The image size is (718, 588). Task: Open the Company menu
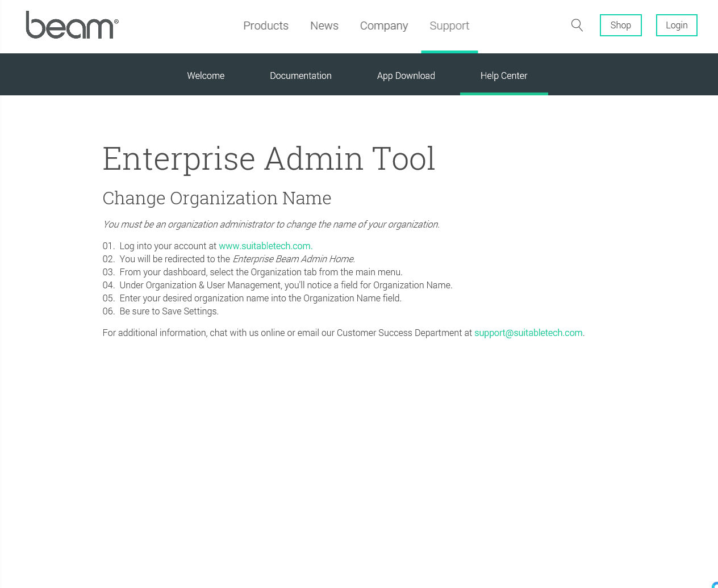(x=384, y=26)
